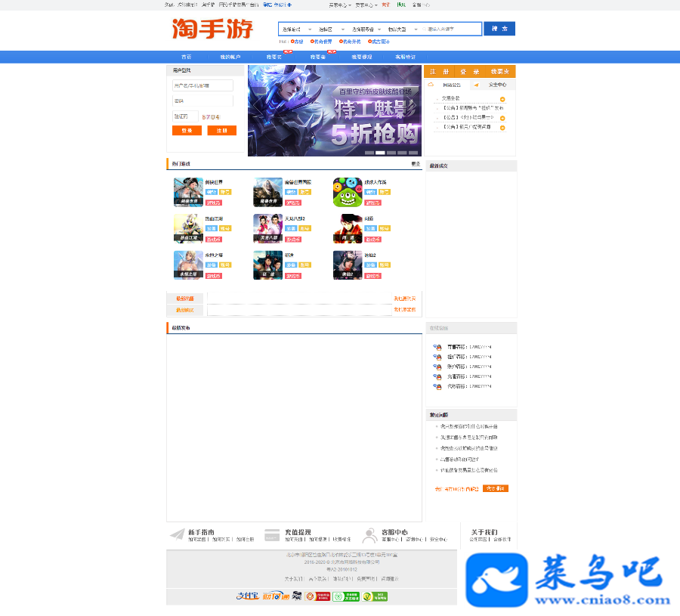Open 我要买 in navigation bar
Screen dimensions: 680x616
click(274, 57)
